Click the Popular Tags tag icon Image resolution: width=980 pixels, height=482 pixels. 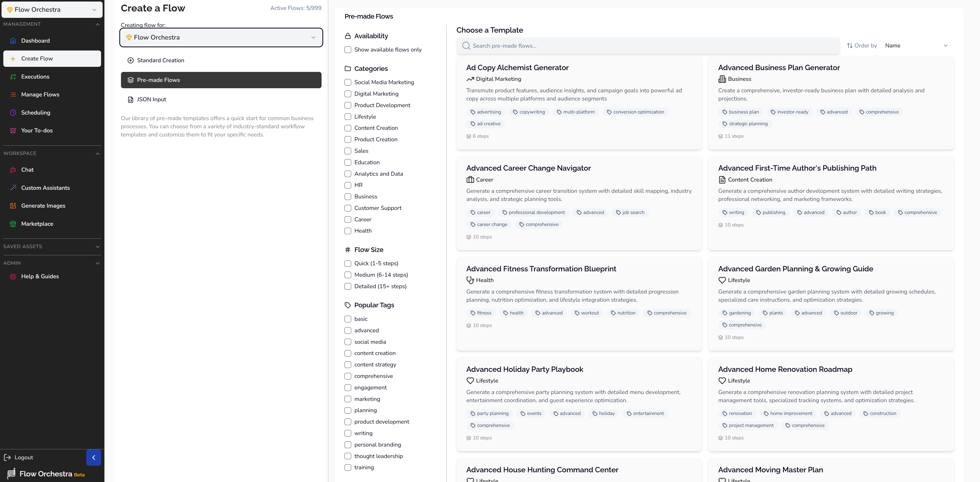(348, 305)
